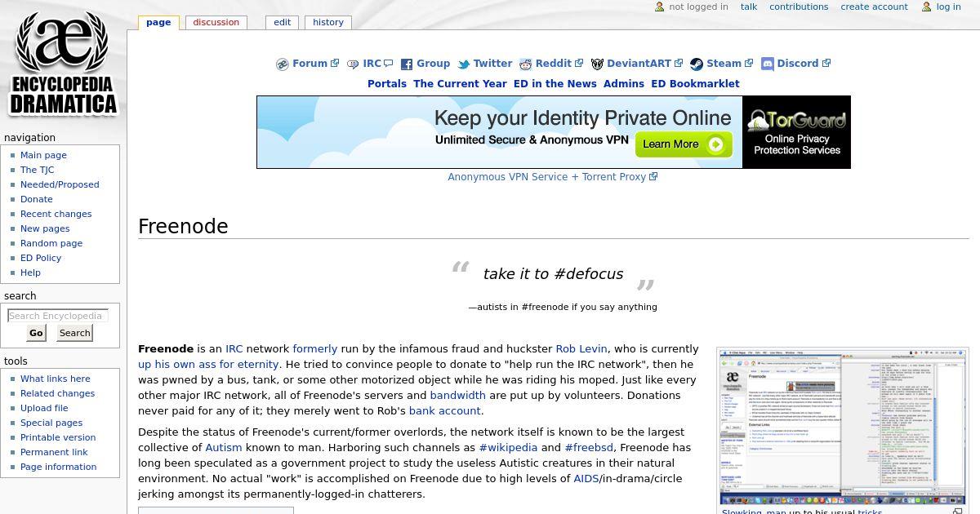Click the Steam icon
980x514 pixels.
point(697,64)
